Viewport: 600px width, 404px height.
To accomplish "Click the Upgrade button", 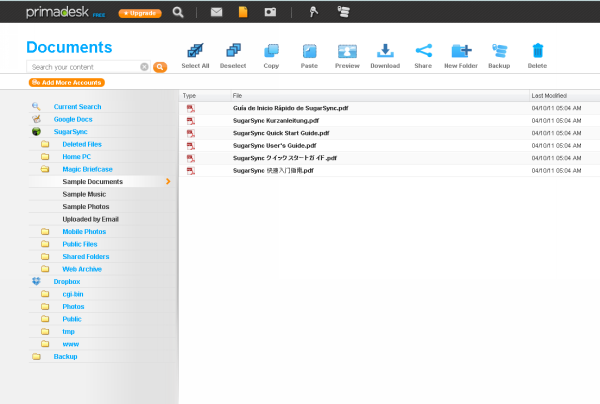I will [140, 13].
